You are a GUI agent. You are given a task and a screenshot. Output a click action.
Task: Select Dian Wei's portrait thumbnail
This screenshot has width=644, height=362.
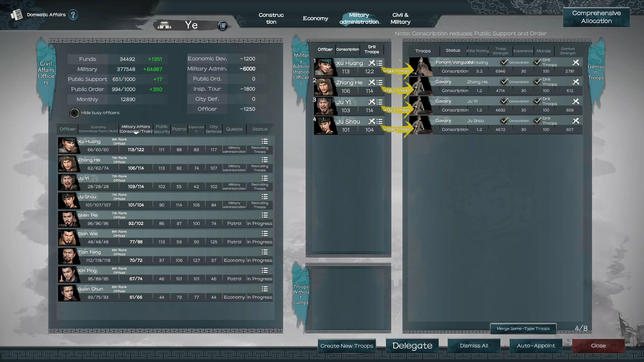pyautogui.click(x=67, y=238)
